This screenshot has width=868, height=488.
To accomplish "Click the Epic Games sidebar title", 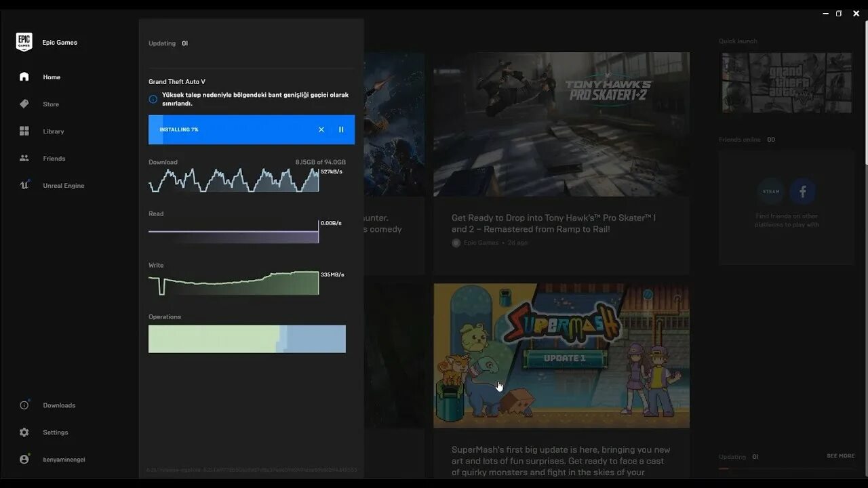I will tap(60, 43).
